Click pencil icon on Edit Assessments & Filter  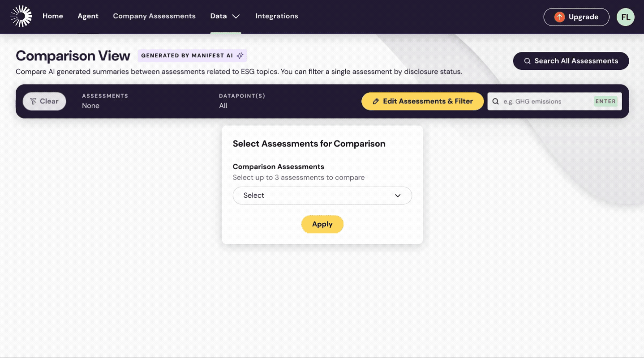376,102
